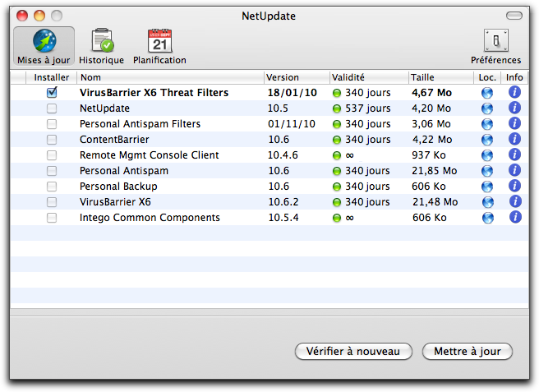Open Préférences from the toolbar
Viewport: 539px width, 392px height.
(x=495, y=46)
